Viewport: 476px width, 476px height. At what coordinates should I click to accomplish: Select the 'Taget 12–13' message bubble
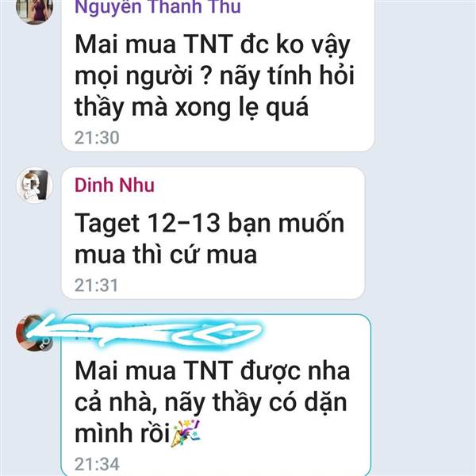click(x=213, y=232)
